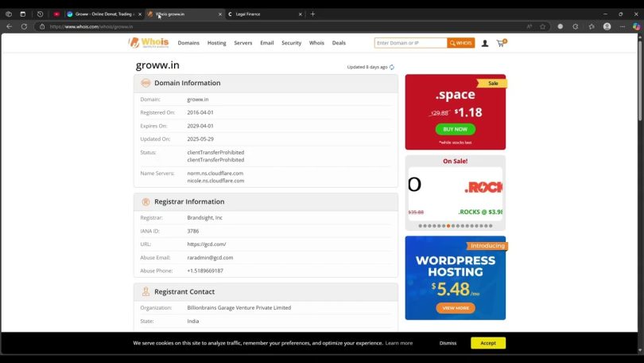Switch to the Legal Finance tab
644x363 pixels.
pyautogui.click(x=265, y=14)
